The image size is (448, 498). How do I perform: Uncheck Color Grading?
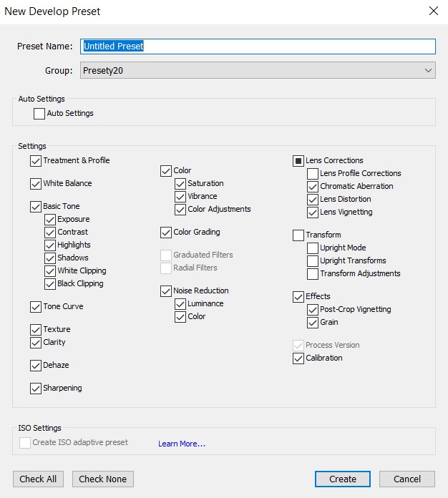(x=166, y=232)
